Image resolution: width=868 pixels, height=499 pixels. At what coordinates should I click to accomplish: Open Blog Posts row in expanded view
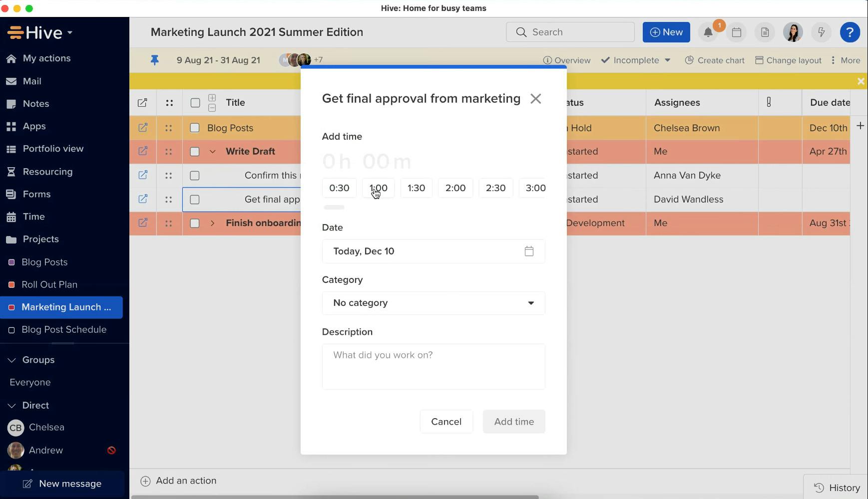(143, 128)
